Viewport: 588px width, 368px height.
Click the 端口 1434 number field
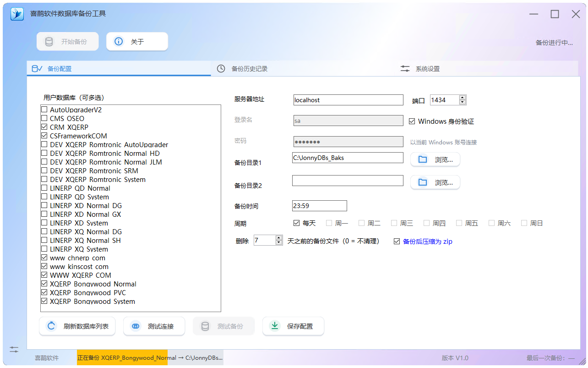pos(445,100)
